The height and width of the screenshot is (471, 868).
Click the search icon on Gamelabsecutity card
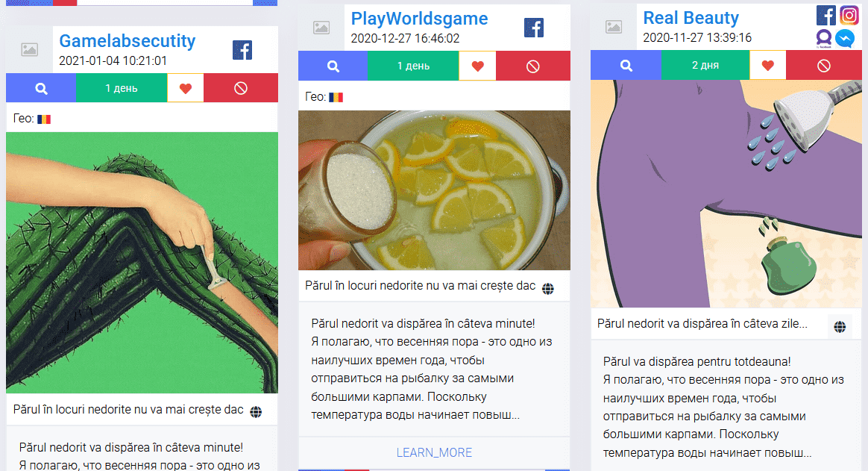(41, 88)
